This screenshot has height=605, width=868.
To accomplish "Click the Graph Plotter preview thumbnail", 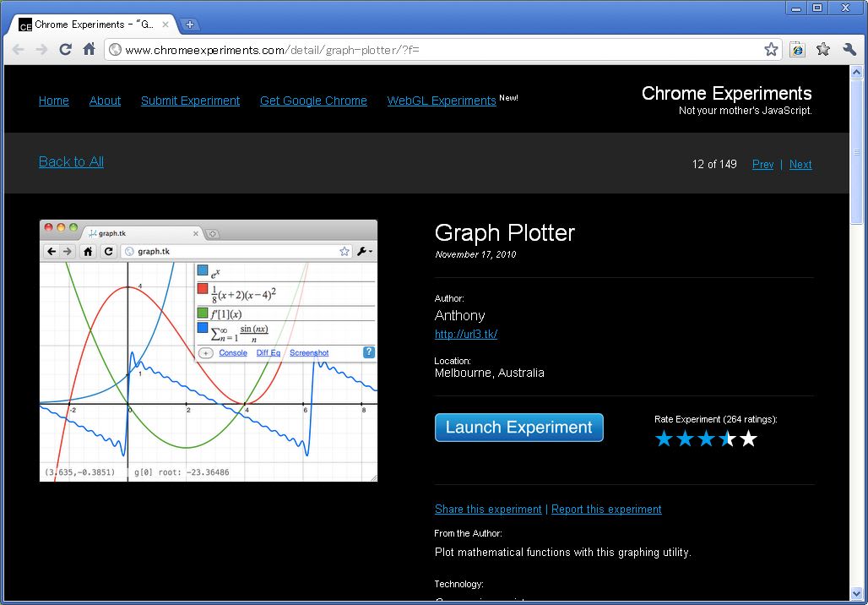I will click(x=209, y=351).
